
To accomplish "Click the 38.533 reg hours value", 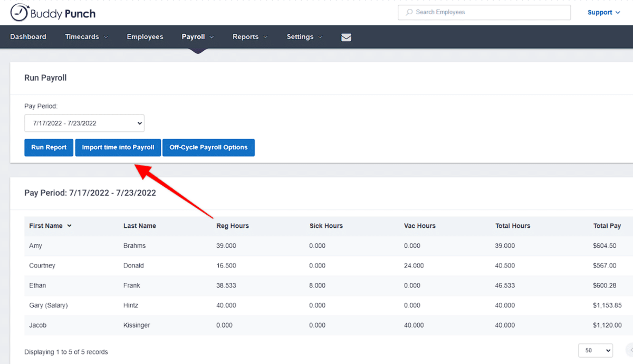I will click(x=226, y=285).
